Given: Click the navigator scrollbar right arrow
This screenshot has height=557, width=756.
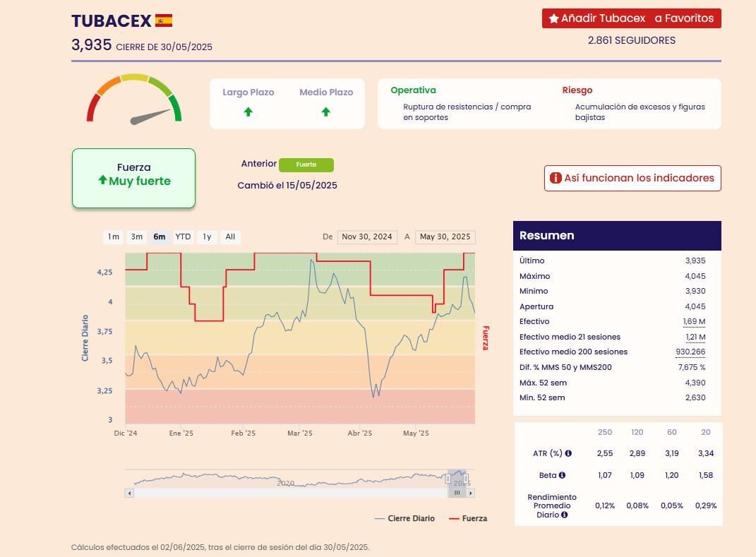Looking at the screenshot, I should (471, 493).
